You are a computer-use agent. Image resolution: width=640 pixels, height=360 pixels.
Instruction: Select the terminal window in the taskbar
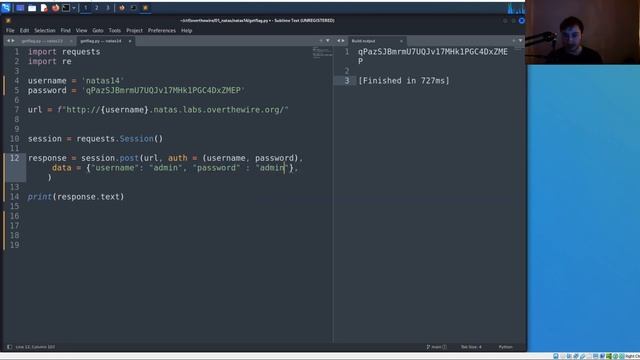[133, 8]
